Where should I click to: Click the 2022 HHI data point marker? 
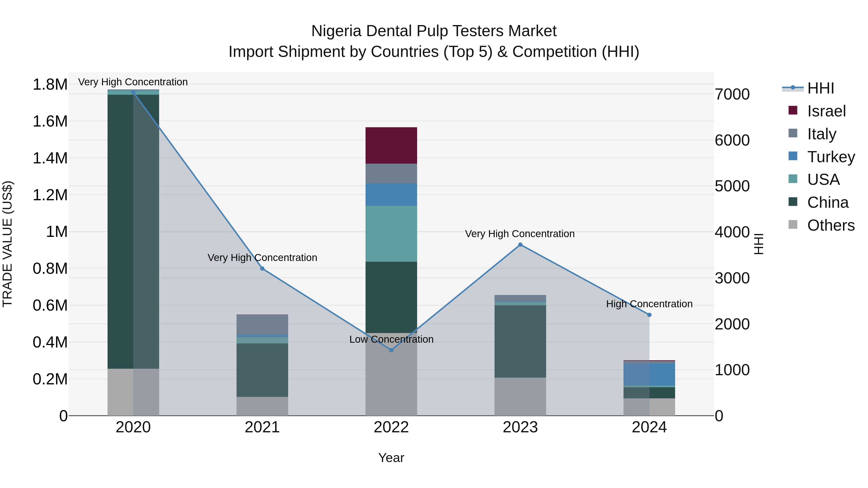[x=391, y=350]
